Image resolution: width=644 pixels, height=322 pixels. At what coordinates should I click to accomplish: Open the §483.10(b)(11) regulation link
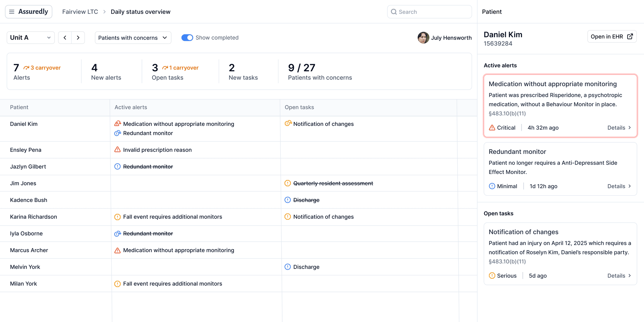[x=507, y=114]
